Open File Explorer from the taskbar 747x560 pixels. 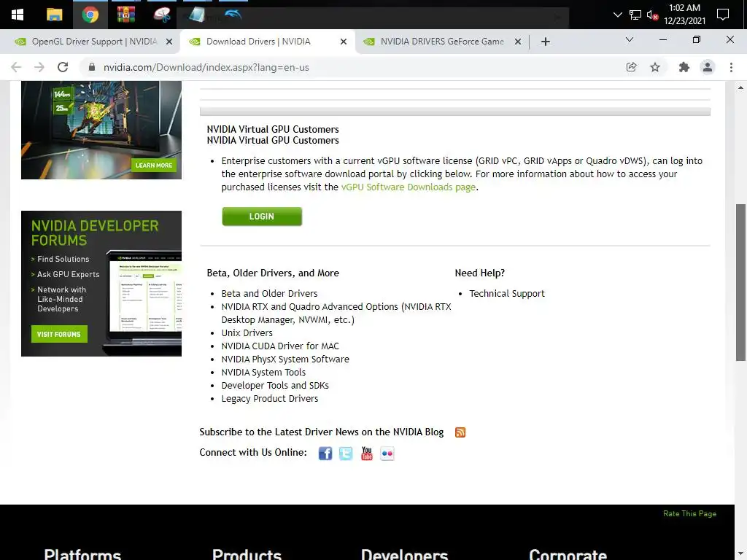(x=54, y=15)
